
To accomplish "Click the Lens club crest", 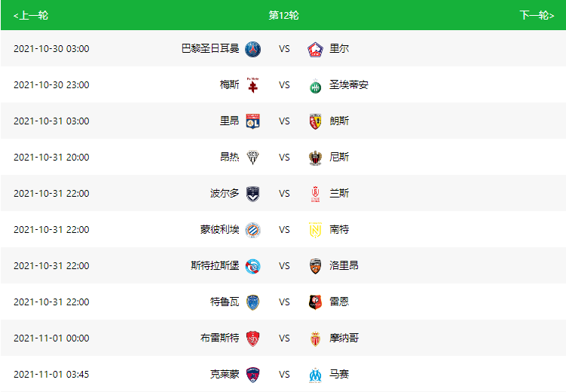I will [x=315, y=121].
